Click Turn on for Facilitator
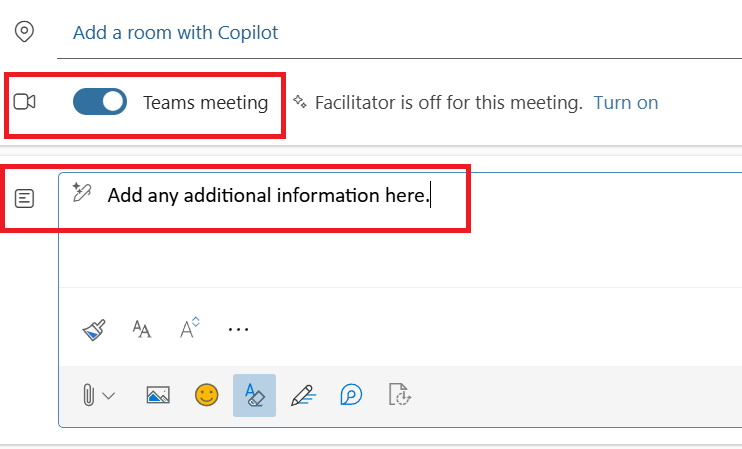This screenshot has width=742, height=449. [x=626, y=102]
